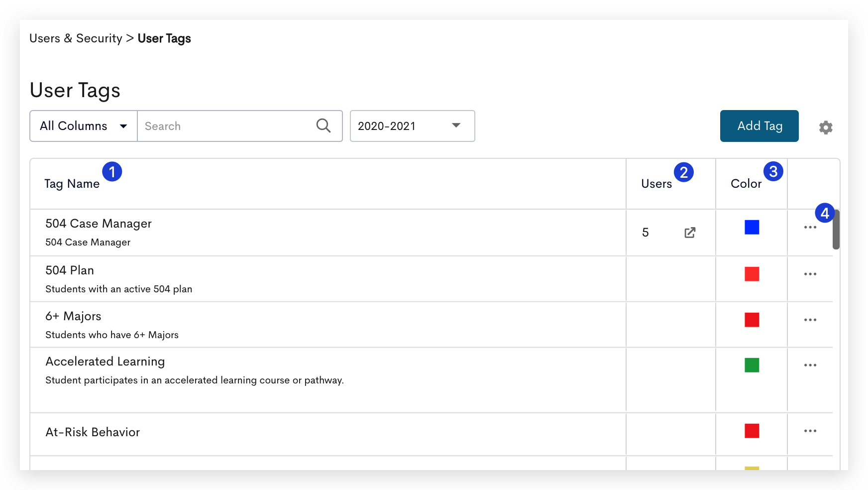Open users list for 504 Case Manager
Screen dimensions: 868x490
[x=690, y=233]
